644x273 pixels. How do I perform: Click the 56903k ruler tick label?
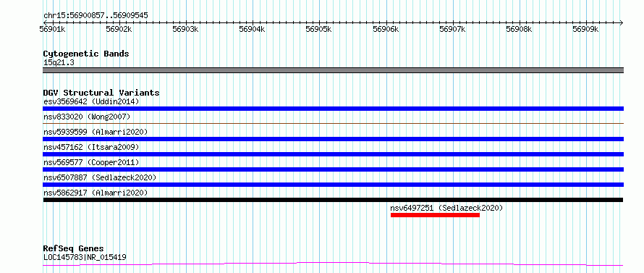tap(186, 29)
